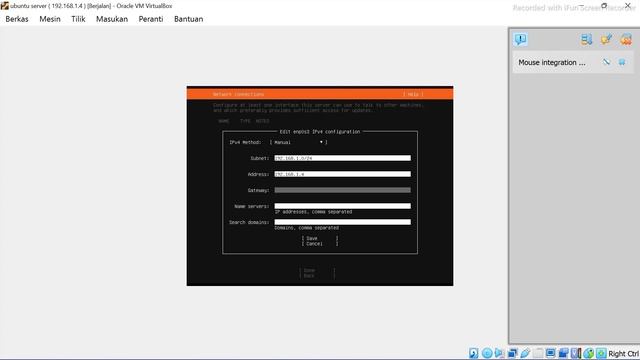The height and width of the screenshot is (360, 640).
Task: Open the Mesin menu
Action: 50,19
